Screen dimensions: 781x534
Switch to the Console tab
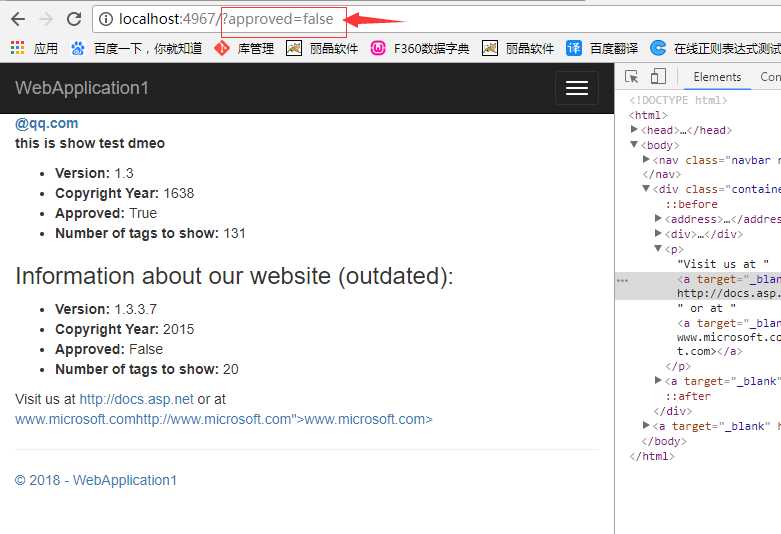point(770,77)
